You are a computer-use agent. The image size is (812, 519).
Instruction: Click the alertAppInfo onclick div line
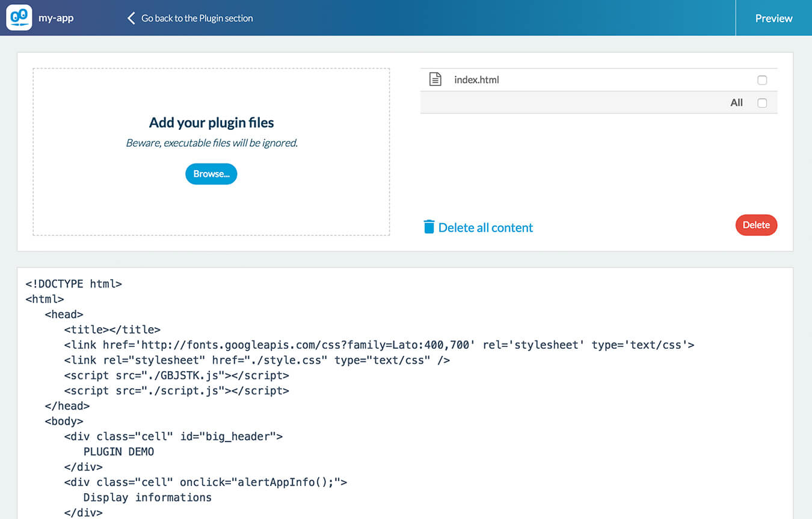(x=205, y=482)
